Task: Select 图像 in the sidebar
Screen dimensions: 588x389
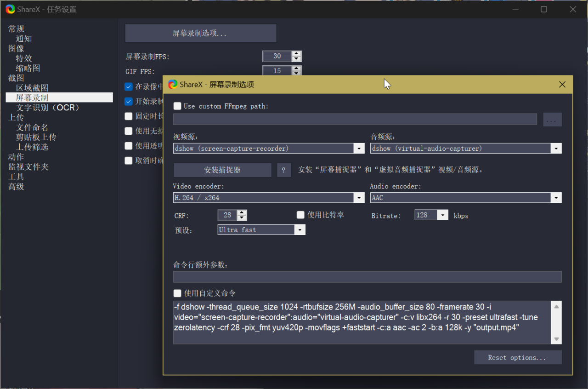Action: click(16, 49)
